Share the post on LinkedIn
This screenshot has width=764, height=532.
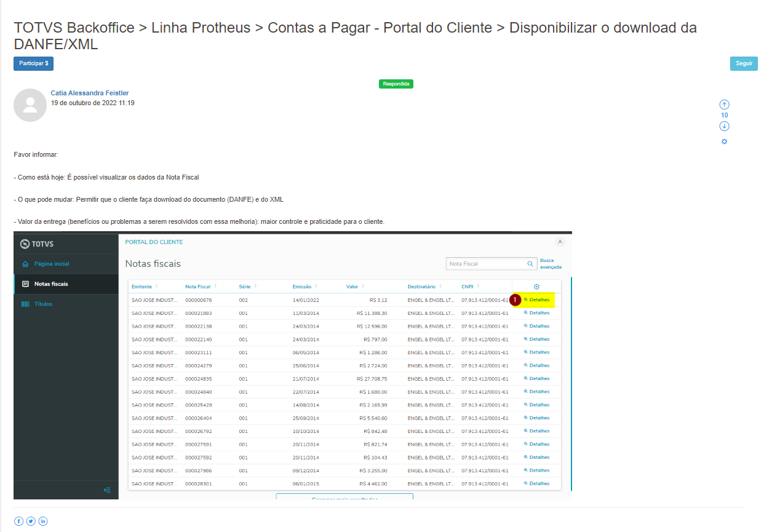coord(43,521)
